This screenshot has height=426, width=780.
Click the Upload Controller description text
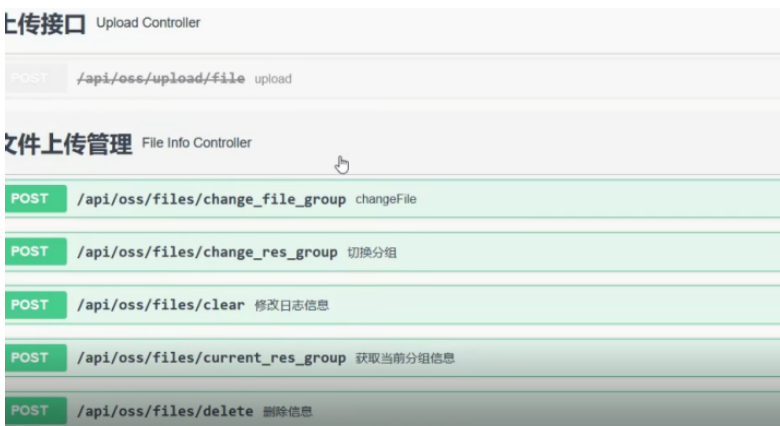(148, 23)
